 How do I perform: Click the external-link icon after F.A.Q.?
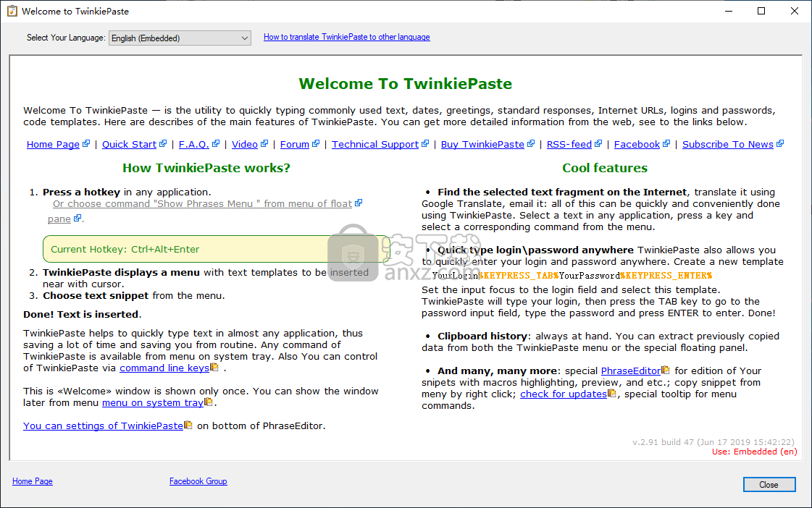coord(215,143)
